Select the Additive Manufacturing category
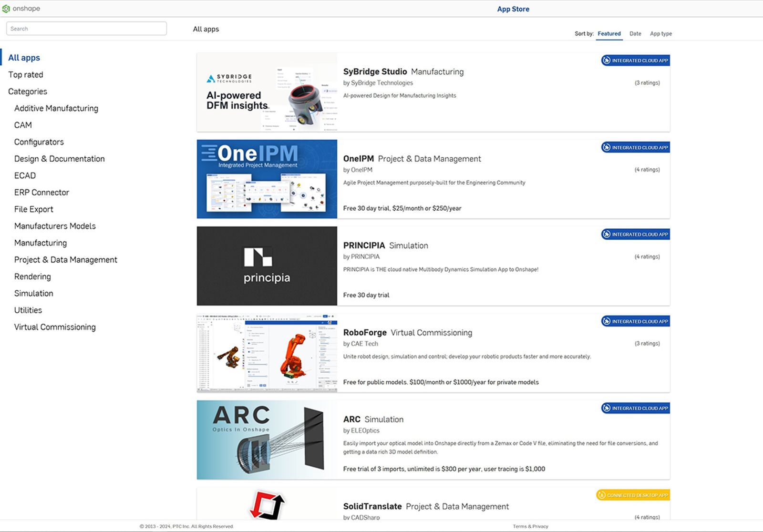 [56, 108]
